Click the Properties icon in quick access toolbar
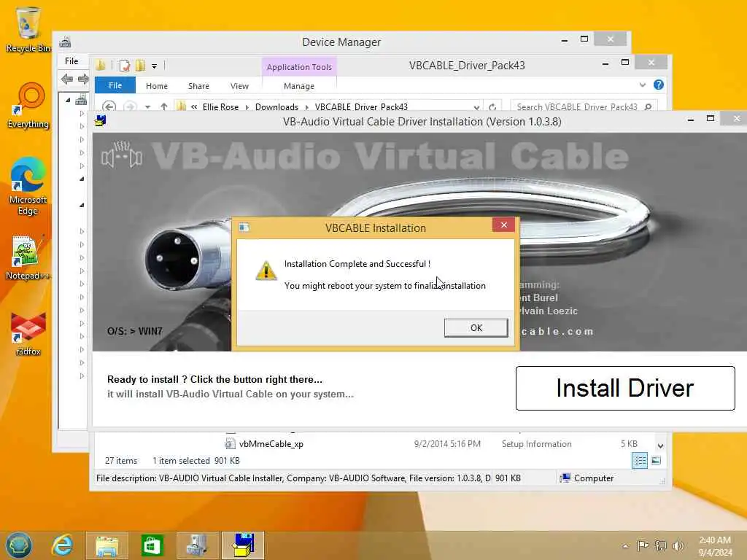This screenshot has width=747, height=560. tap(124, 66)
